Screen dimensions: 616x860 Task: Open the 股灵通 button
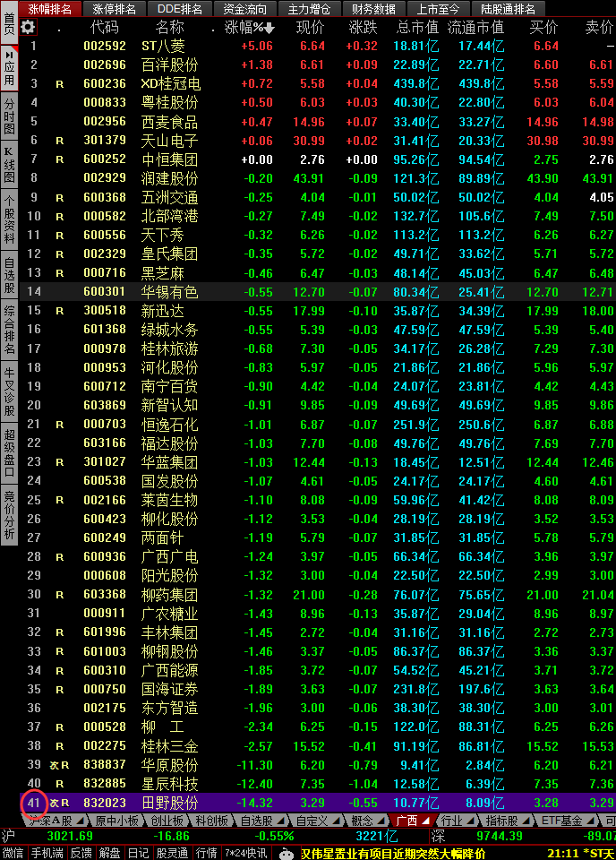172,854
